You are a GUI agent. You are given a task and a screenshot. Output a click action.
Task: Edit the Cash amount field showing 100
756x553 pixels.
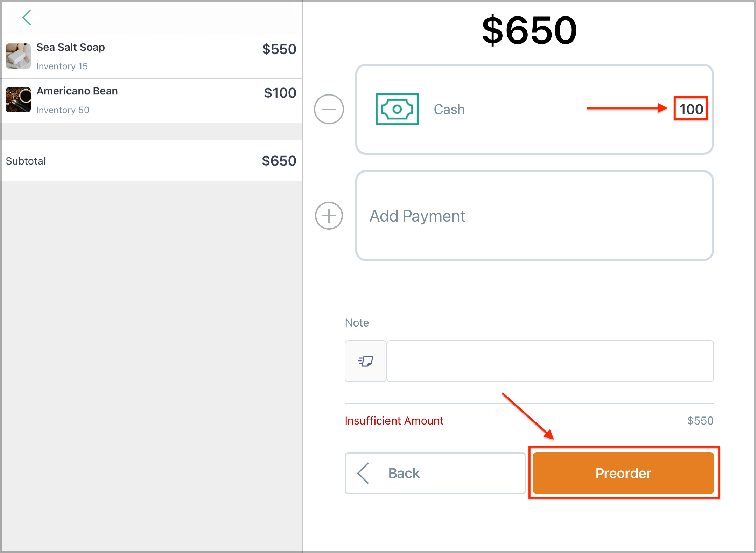click(x=691, y=109)
